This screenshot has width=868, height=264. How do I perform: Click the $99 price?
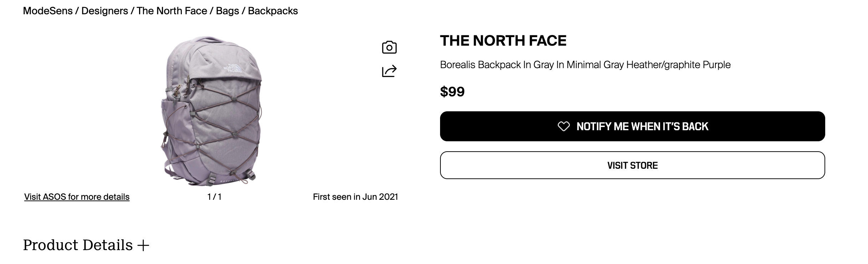point(452,92)
